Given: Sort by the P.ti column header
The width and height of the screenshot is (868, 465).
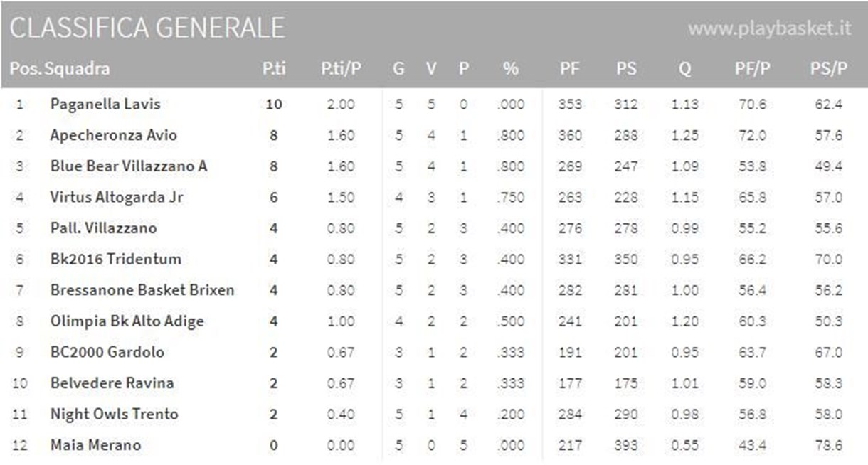Looking at the screenshot, I should 273,69.
